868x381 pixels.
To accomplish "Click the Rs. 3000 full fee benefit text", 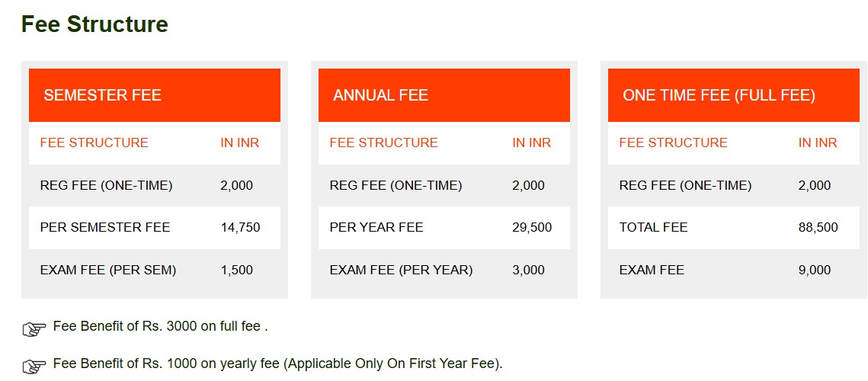I will (x=160, y=326).
